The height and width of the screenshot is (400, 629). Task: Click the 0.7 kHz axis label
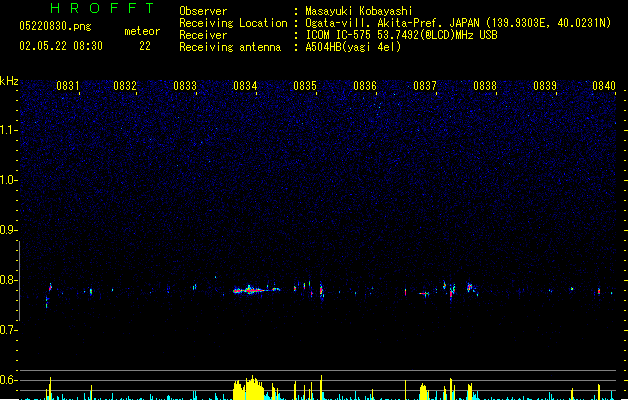pyautogui.click(x=8, y=330)
